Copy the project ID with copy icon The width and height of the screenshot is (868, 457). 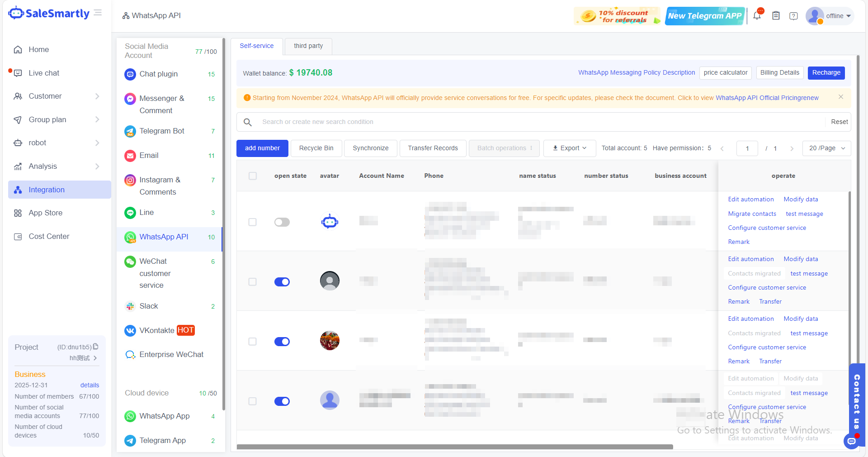click(x=96, y=347)
